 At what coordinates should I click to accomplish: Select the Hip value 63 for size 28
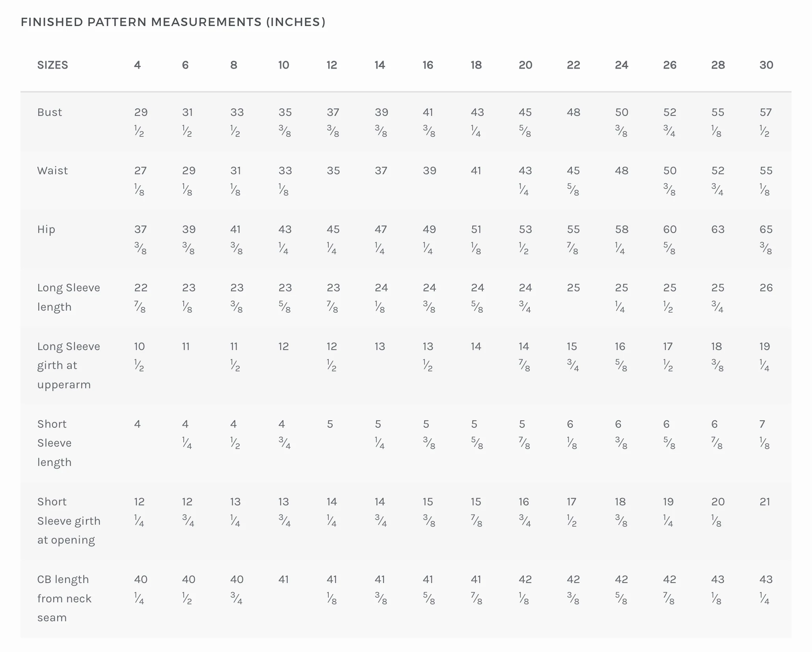(718, 229)
